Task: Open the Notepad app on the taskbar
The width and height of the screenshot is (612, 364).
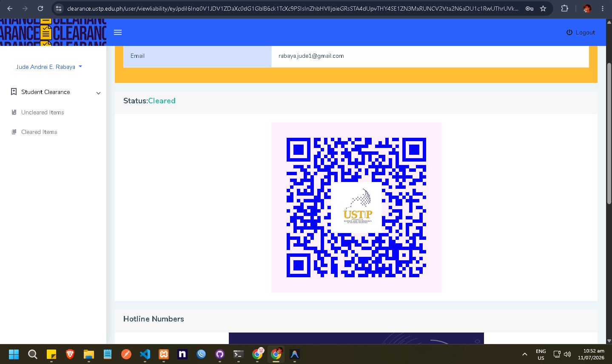Action: (x=108, y=354)
